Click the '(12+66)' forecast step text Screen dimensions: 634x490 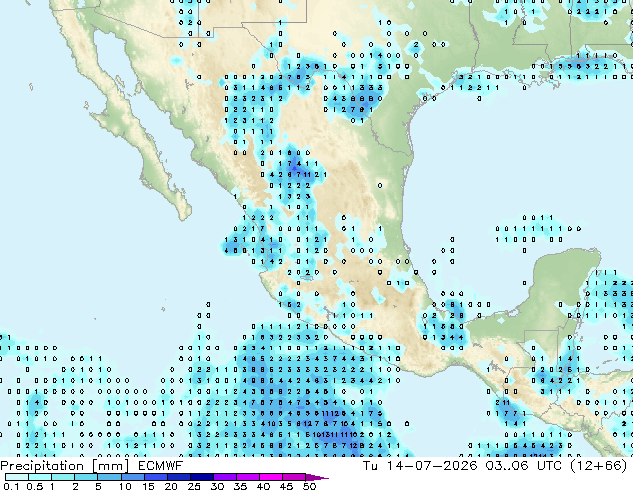coord(598,466)
